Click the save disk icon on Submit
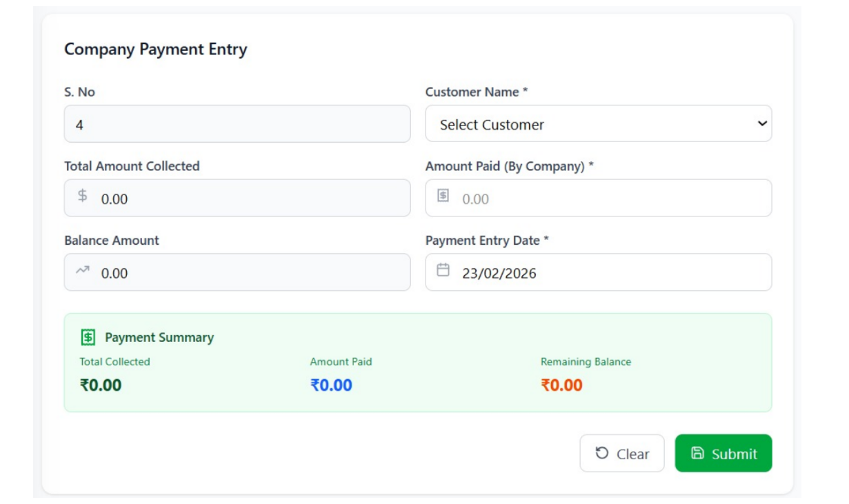 click(697, 453)
